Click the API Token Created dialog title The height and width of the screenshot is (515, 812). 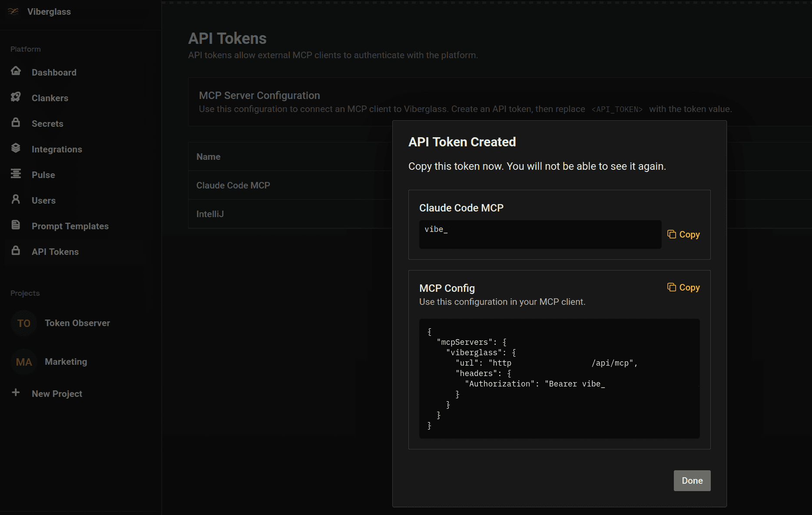[462, 142]
